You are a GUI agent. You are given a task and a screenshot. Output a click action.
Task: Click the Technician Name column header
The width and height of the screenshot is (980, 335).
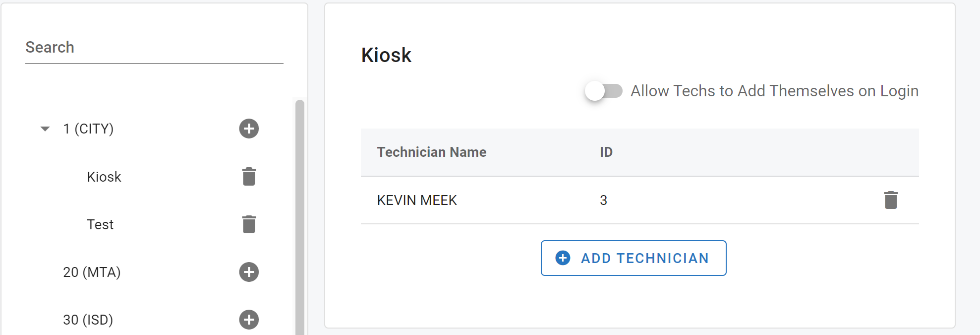point(431,152)
